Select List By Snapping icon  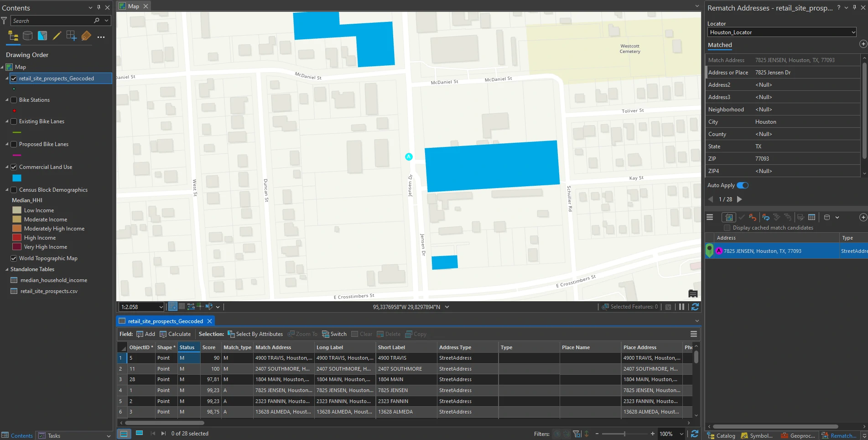[x=72, y=36]
